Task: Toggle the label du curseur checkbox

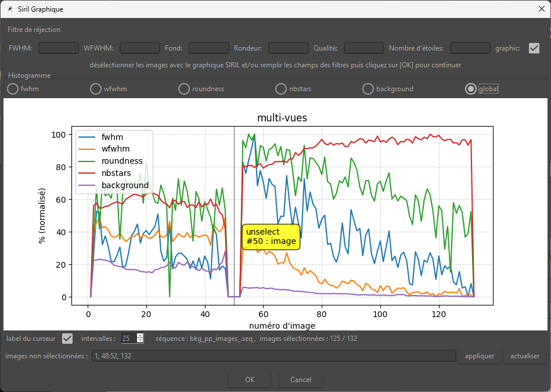Action: (67, 338)
